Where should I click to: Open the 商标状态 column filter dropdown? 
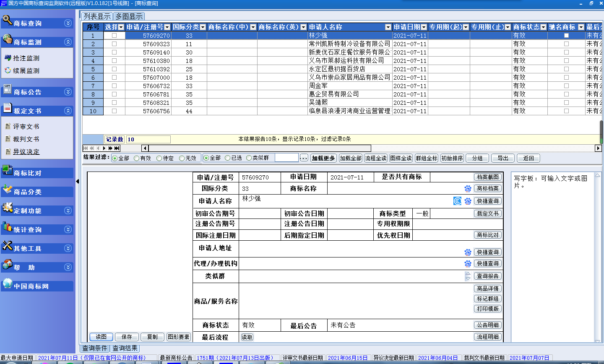(544, 27)
